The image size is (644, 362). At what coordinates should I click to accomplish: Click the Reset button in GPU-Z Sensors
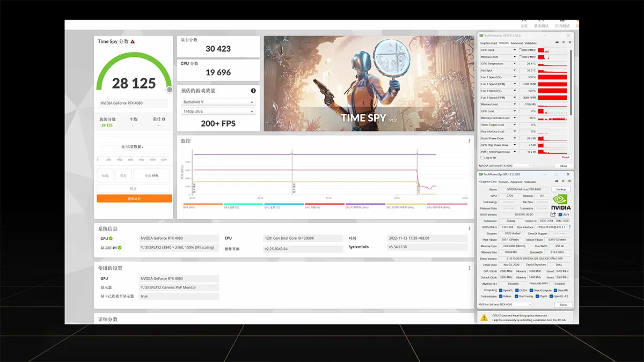click(566, 158)
